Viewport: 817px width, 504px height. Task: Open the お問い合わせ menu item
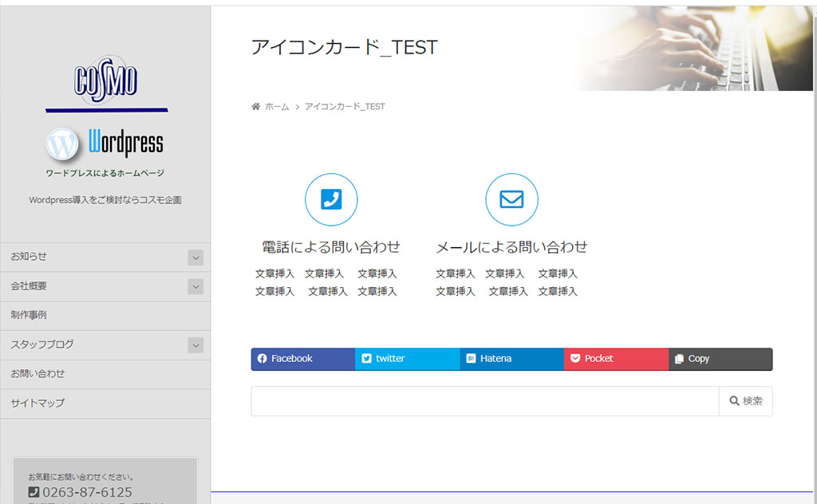pos(37,373)
